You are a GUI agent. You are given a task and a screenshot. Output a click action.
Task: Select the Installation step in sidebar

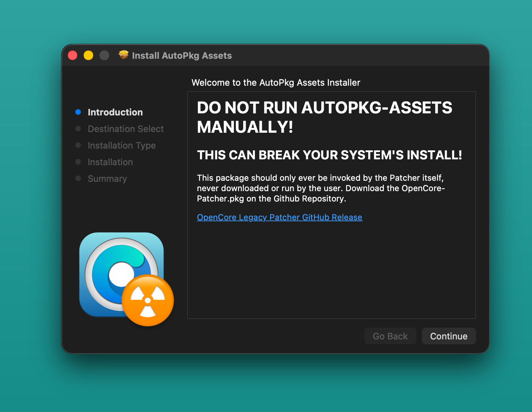(x=110, y=162)
